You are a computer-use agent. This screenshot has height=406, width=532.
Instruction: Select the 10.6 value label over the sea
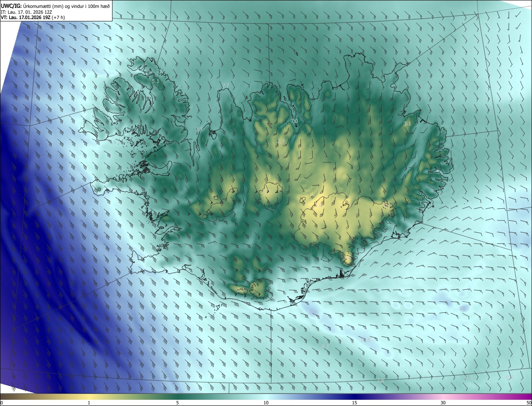365,340
